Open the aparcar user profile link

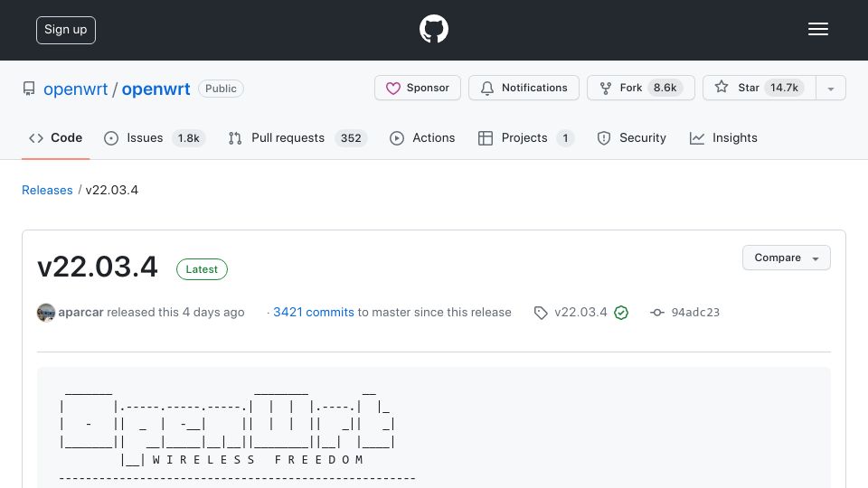(80, 313)
